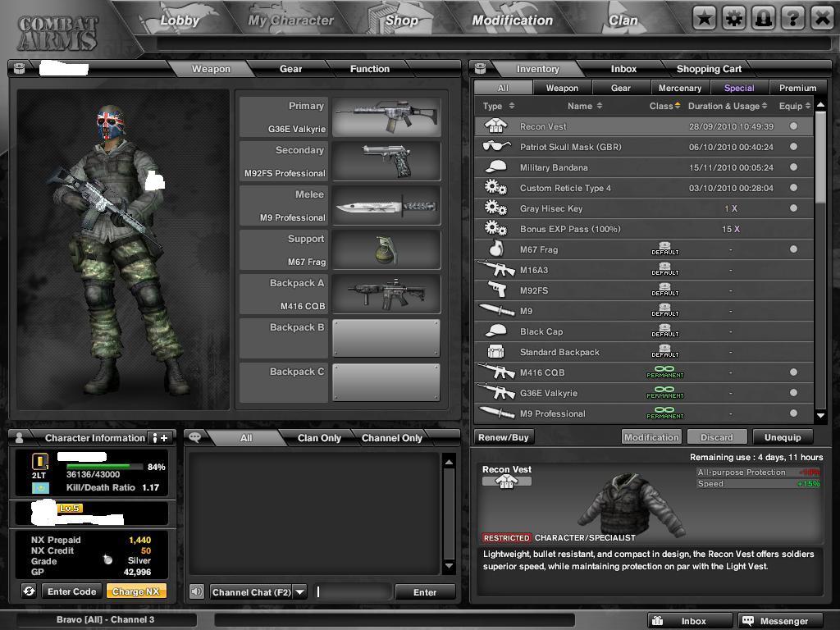The width and height of the screenshot is (840, 630).
Task: Click the Recon Vest item icon in inventory
Action: click(495, 126)
